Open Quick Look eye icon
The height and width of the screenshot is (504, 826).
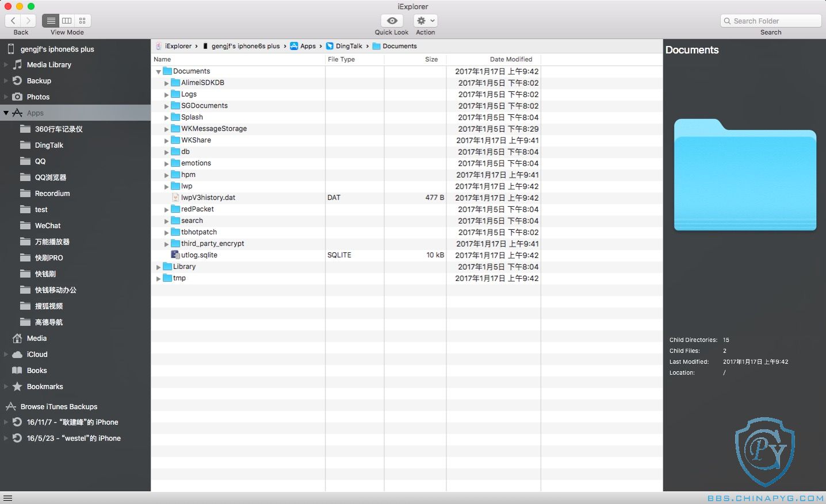[x=392, y=21]
